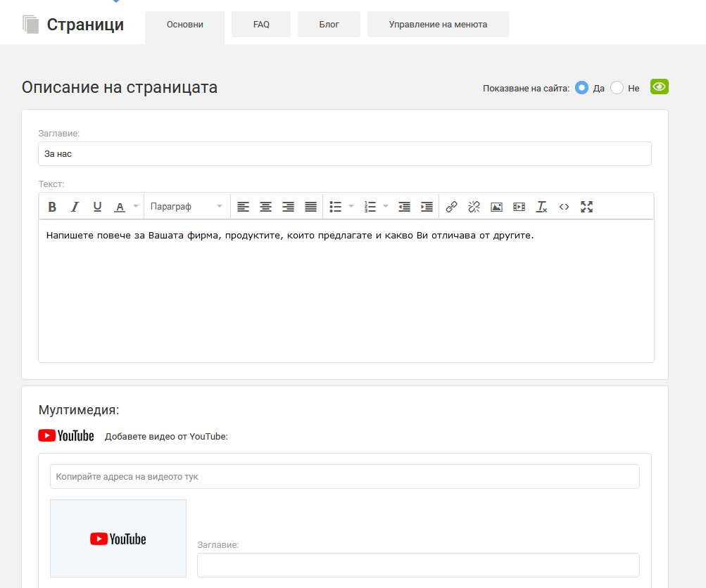Viewport: 706px width, 588px height.
Task: Select Не for Показване на сайта
Action: [x=617, y=88]
